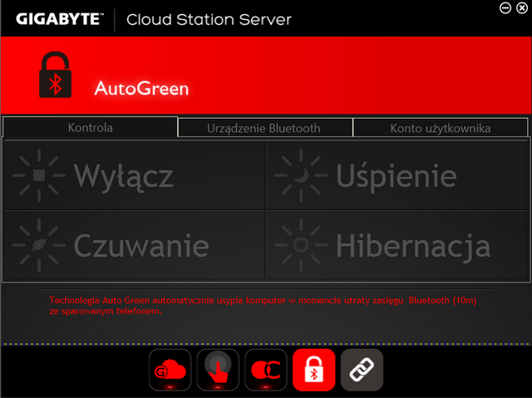The image size is (532, 398).
Task: Select the touch finger Remote icon
Action: [218, 370]
